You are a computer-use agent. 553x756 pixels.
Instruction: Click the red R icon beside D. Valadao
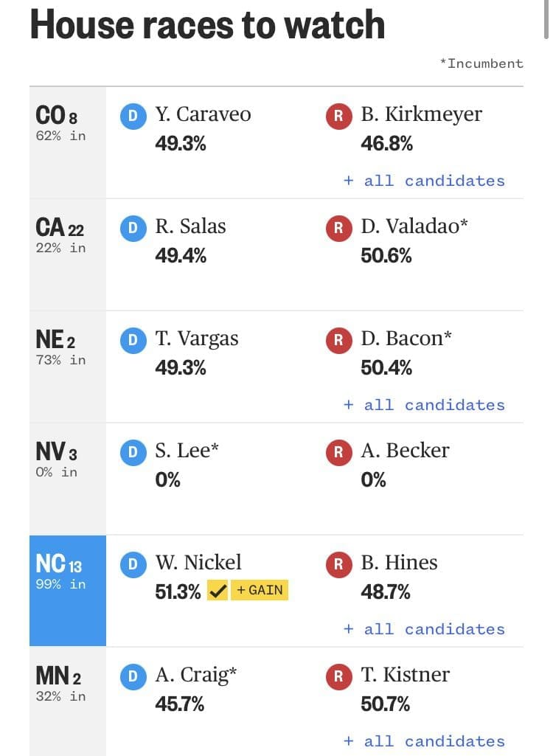coord(338,227)
